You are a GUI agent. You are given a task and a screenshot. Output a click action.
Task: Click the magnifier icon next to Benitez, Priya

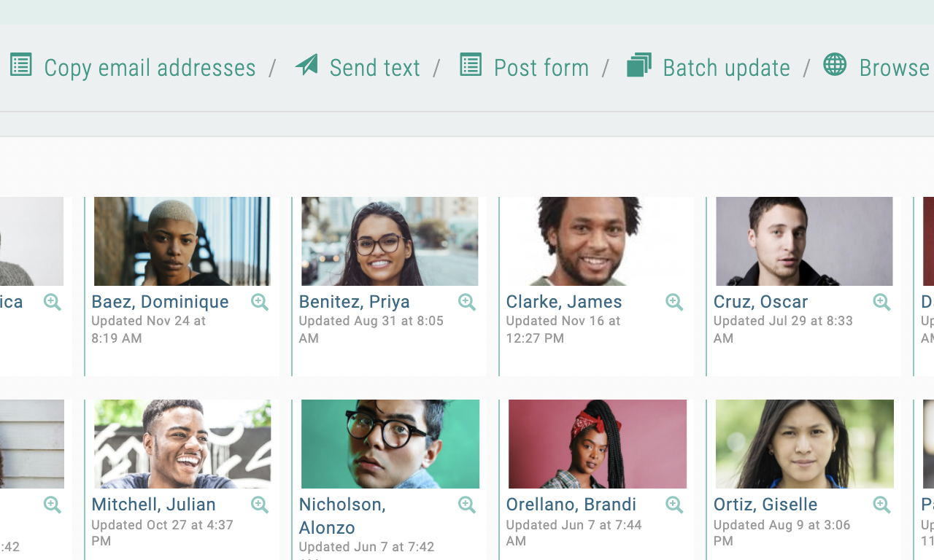pos(467,302)
